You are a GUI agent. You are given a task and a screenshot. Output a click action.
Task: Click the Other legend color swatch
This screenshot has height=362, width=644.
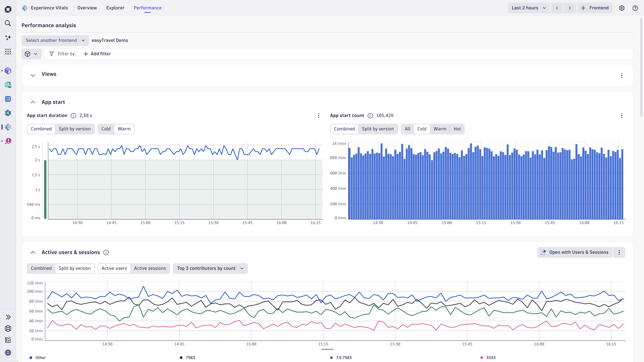point(31,358)
